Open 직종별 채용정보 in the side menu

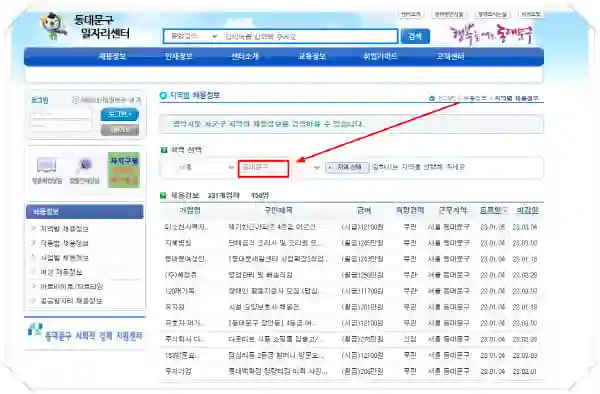[64, 243]
